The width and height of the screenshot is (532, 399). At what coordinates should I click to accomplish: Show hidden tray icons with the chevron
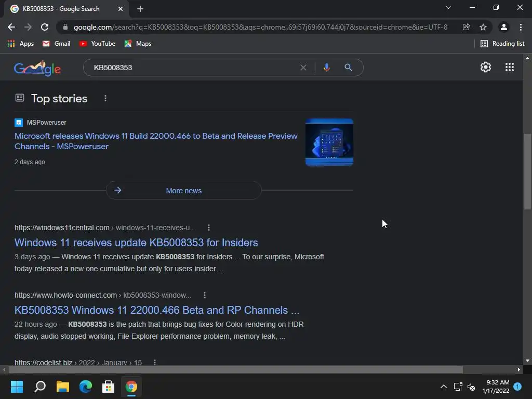point(444,387)
